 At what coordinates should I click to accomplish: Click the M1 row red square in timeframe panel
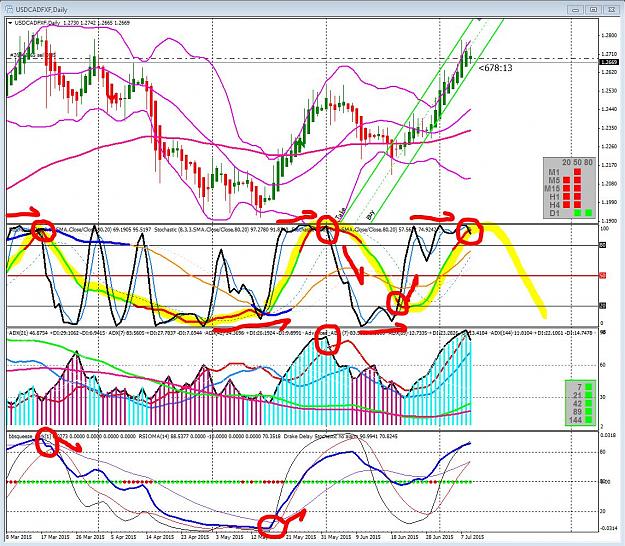coord(577,172)
